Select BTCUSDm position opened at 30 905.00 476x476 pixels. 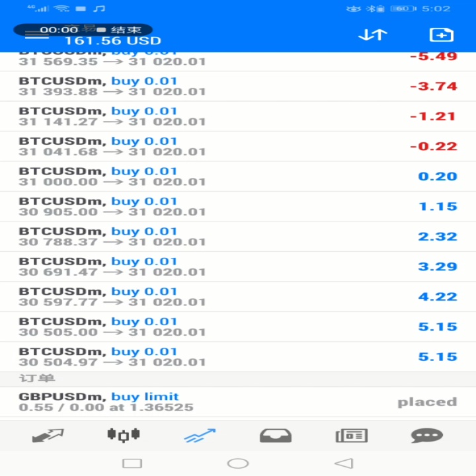tap(238, 206)
